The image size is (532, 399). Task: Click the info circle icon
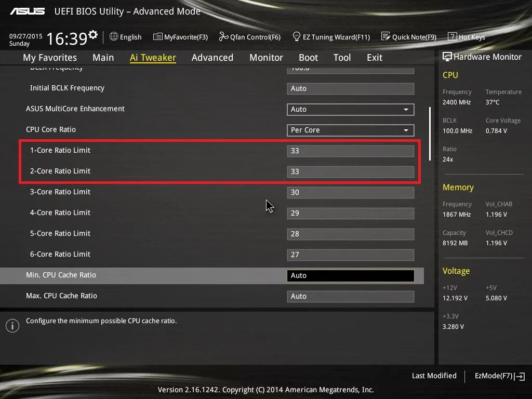click(x=12, y=326)
